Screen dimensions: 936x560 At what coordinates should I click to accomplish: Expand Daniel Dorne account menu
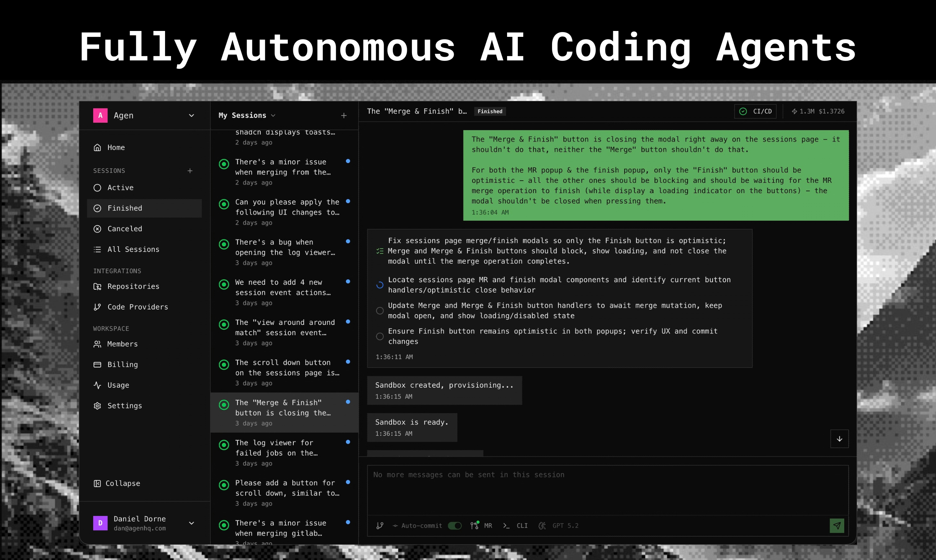(191, 523)
